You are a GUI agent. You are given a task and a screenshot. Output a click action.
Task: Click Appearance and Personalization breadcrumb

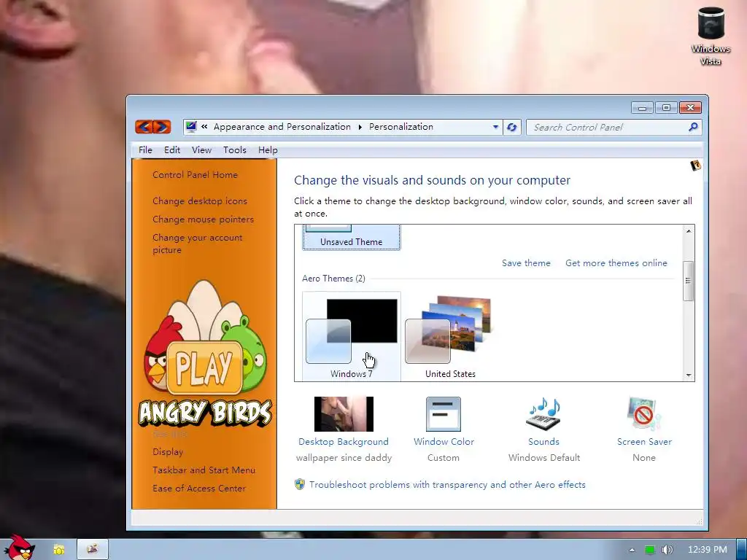(282, 127)
